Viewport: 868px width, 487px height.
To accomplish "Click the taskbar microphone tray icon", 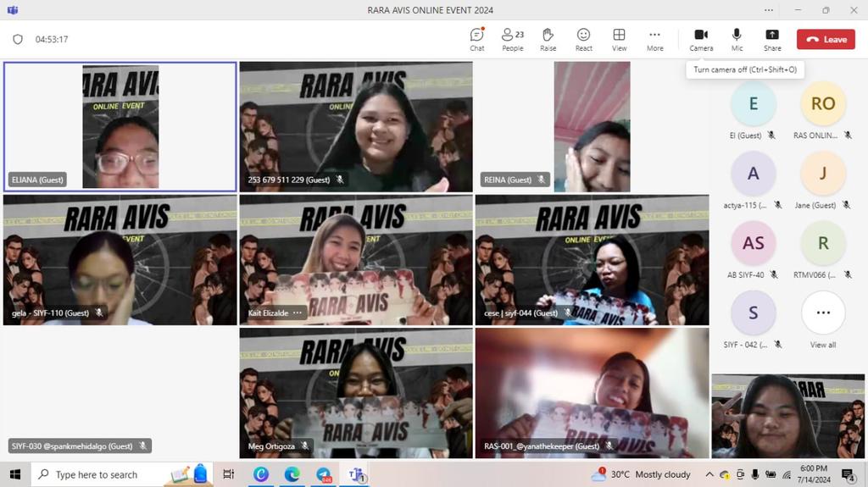I will [755, 474].
